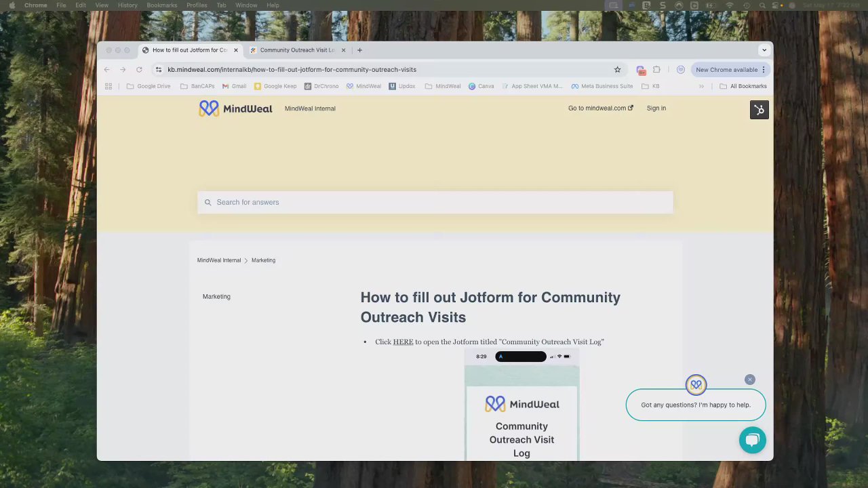Close the 'Community Outreach Visit Log' tab

point(343,50)
